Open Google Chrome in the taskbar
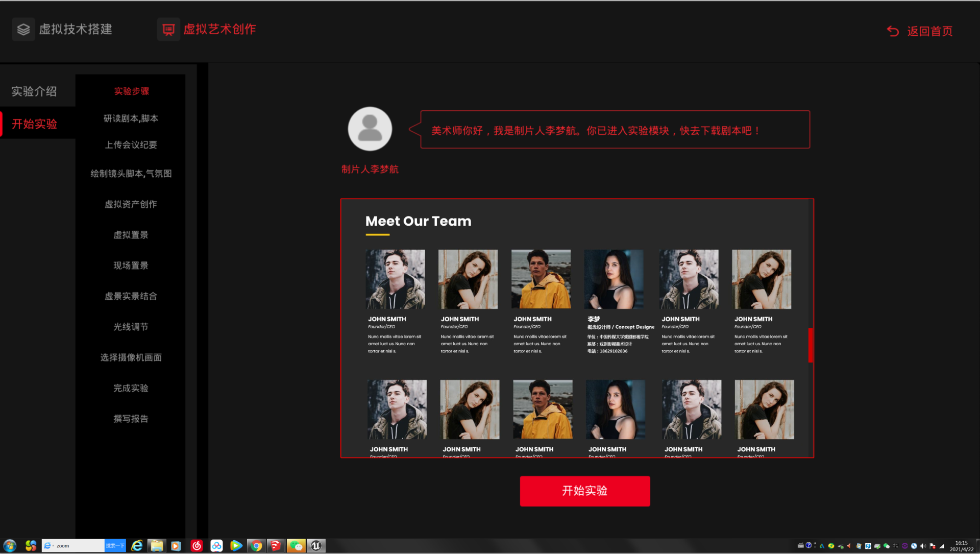 [x=256, y=546]
